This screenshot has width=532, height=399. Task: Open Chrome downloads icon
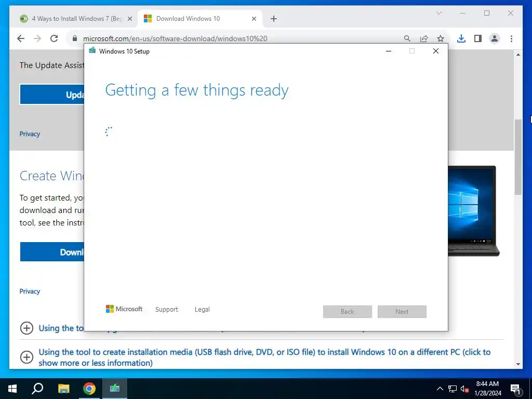(461, 38)
